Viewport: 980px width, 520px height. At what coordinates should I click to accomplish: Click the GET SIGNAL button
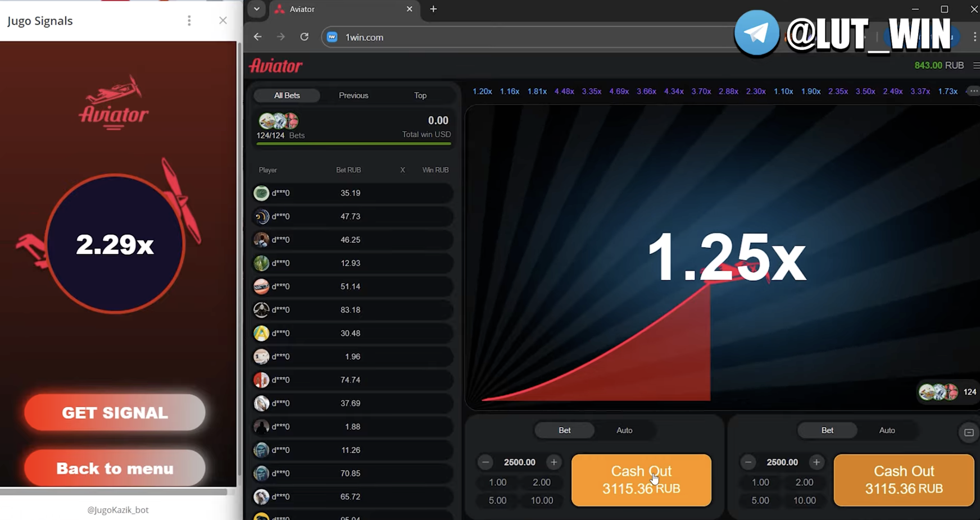click(115, 413)
